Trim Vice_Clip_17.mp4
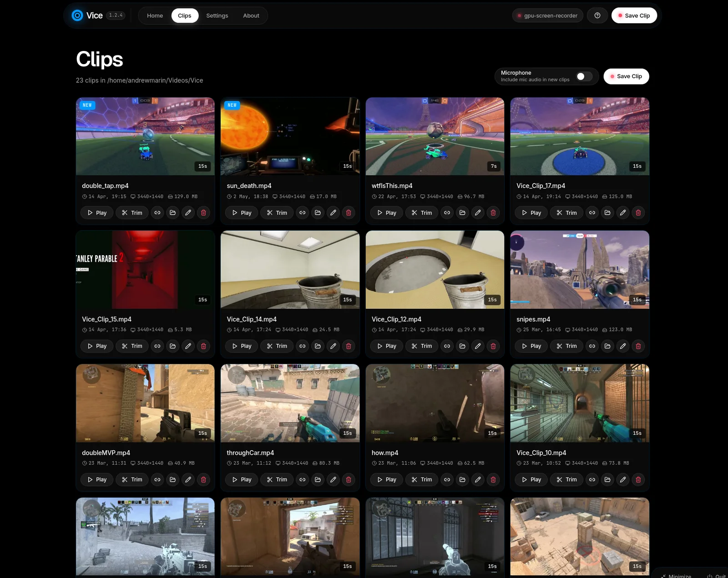This screenshot has width=728, height=578. pyautogui.click(x=566, y=212)
